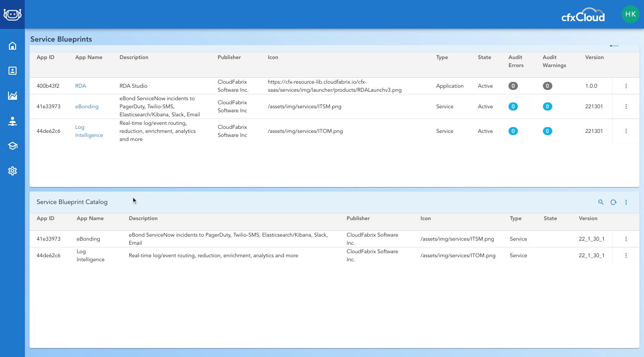Sort blueprints by Version column header
Image resolution: width=644 pixels, height=357 pixels.
click(x=594, y=57)
